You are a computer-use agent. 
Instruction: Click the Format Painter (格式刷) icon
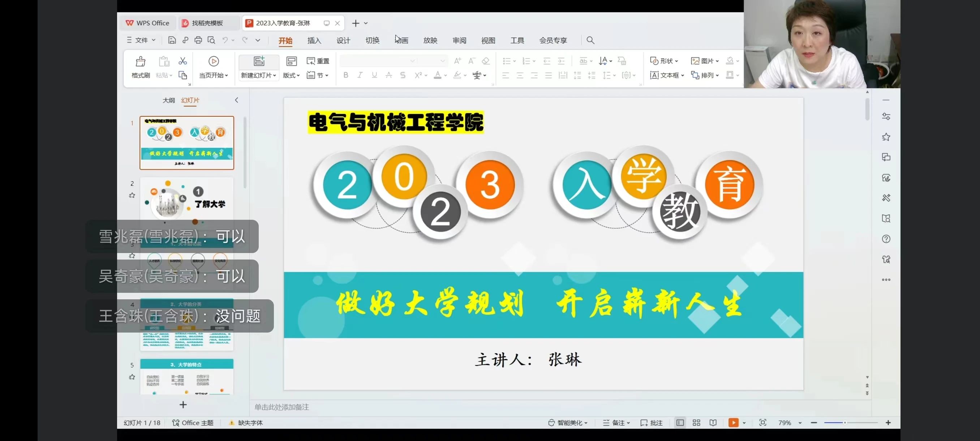tap(140, 62)
